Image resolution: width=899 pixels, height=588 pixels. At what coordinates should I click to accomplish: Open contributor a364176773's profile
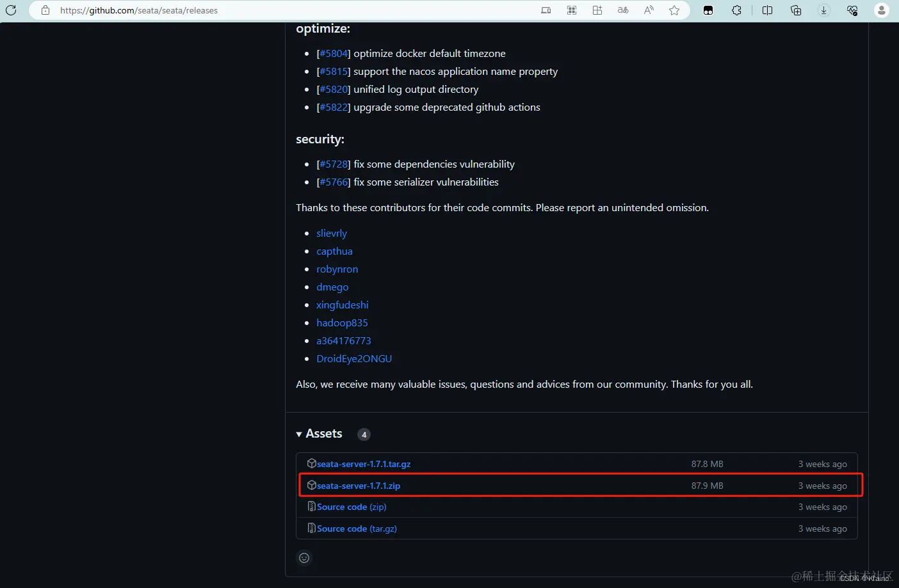[x=344, y=341]
